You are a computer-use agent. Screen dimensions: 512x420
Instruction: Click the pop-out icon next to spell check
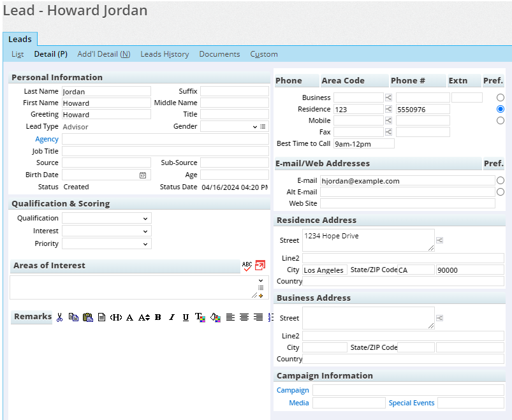261,265
